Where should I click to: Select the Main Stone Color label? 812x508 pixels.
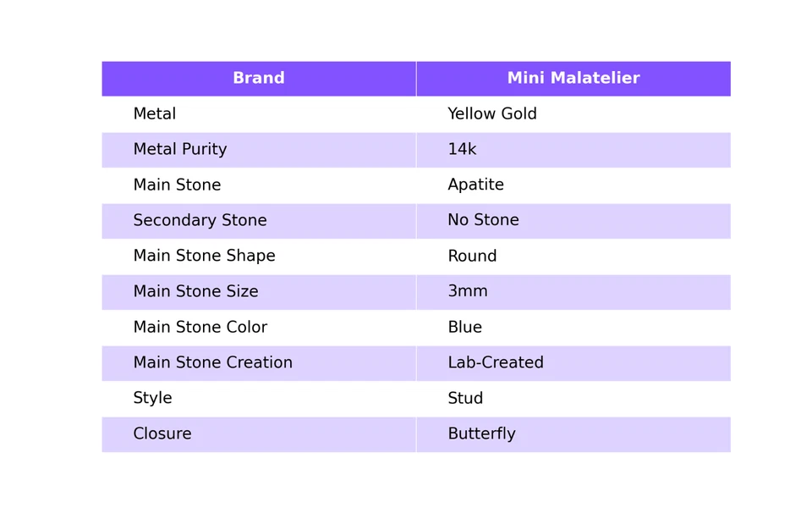pyautogui.click(x=200, y=328)
